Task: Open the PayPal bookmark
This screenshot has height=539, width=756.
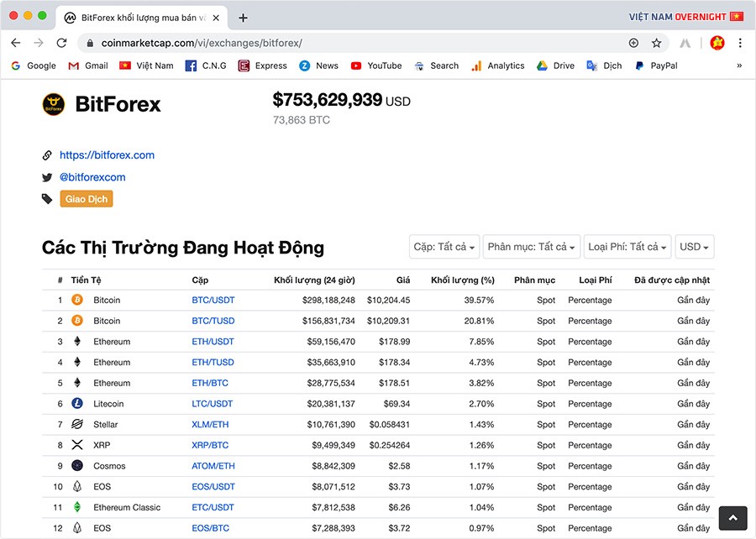Action: tap(656, 65)
